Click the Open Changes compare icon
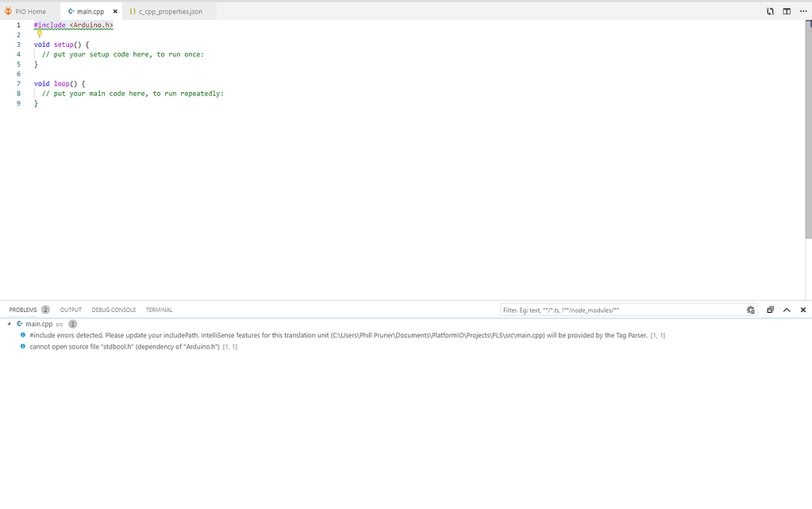Image resolution: width=812 pixels, height=509 pixels. (770, 11)
